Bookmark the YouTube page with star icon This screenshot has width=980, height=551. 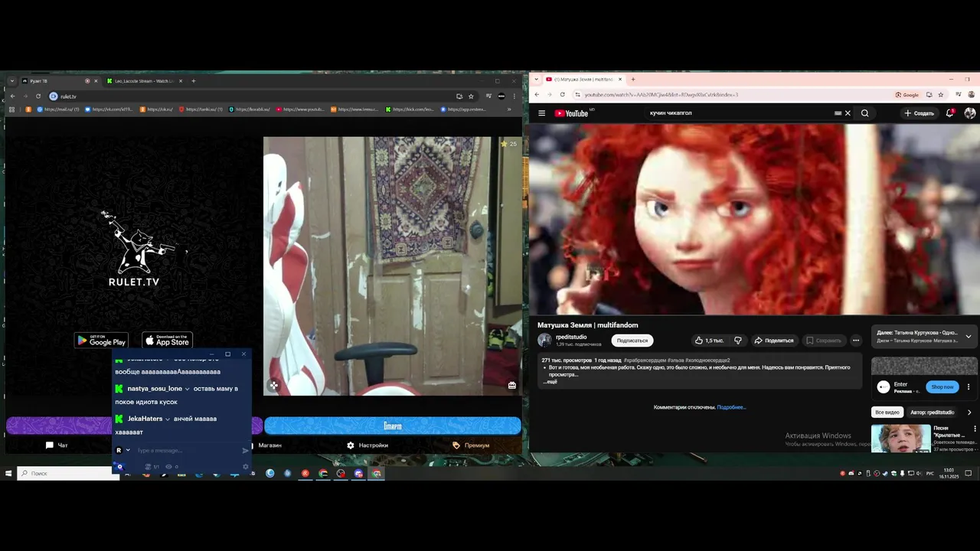(x=942, y=95)
